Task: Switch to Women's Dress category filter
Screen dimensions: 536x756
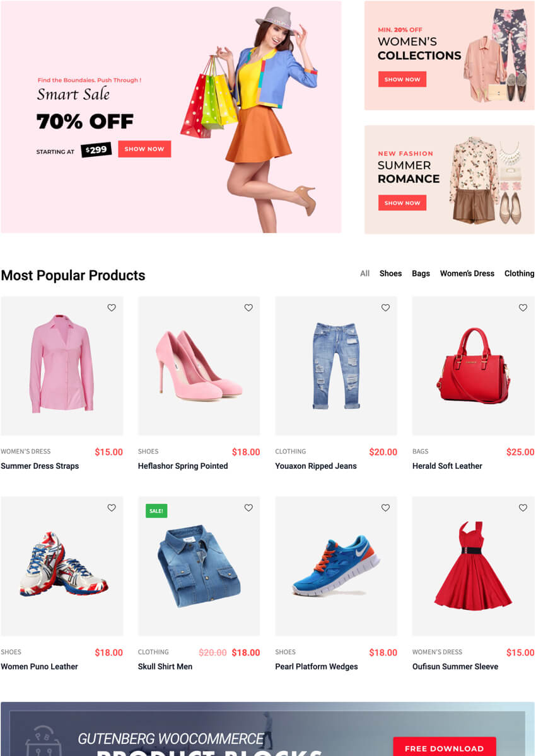Action: (x=467, y=273)
